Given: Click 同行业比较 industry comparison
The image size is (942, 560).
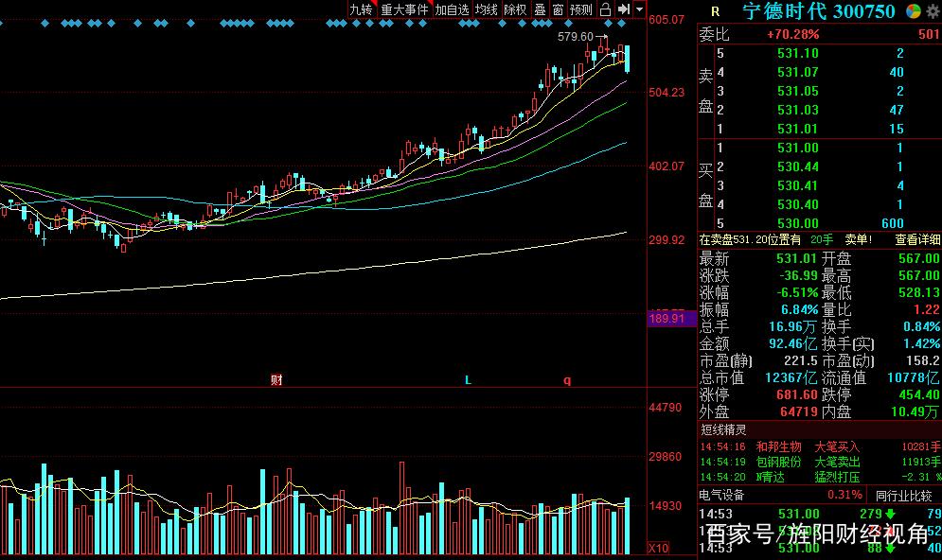Looking at the screenshot, I should [903, 495].
